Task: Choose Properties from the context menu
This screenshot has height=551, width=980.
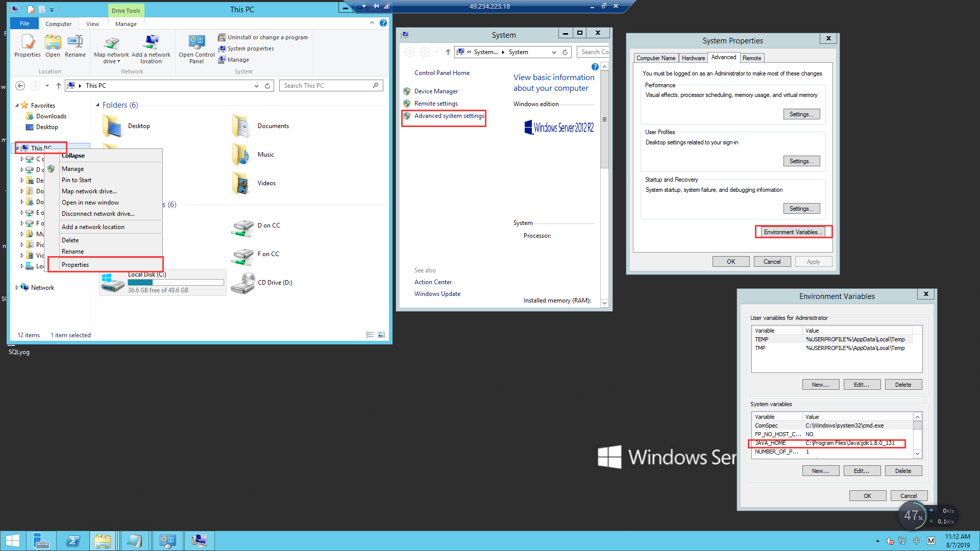Action: 75,265
